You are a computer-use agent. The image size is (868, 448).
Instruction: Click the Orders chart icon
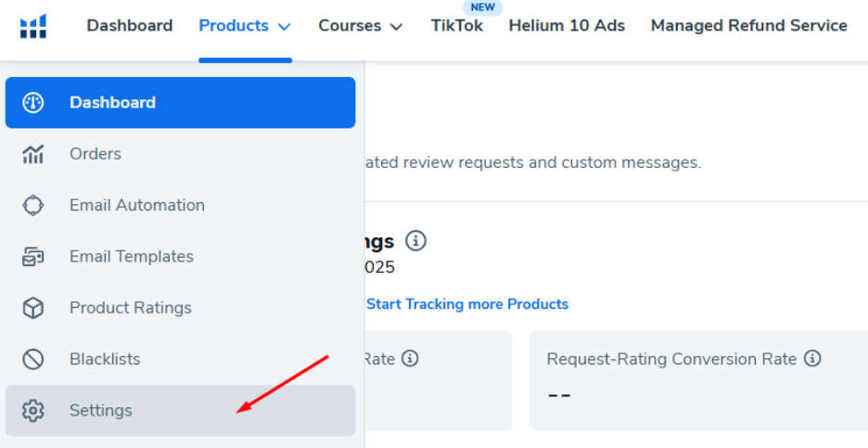(33, 154)
